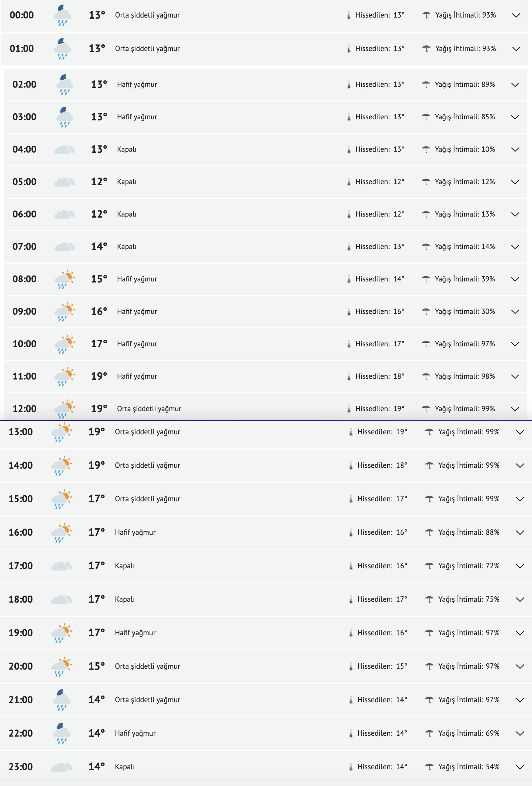Click the umbrella icon in 23:00 row
Image resolution: width=532 pixels, height=786 pixels.
pos(429,767)
